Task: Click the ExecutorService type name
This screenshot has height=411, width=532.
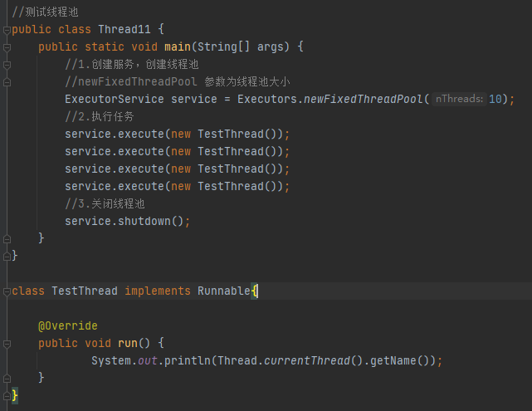Action: (x=115, y=100)
